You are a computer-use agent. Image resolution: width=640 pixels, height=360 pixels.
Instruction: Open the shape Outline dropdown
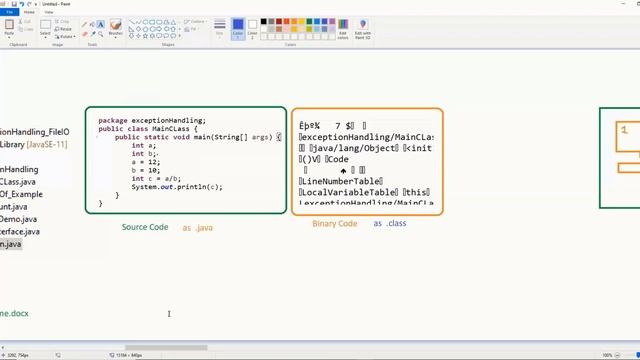(196, 22)
